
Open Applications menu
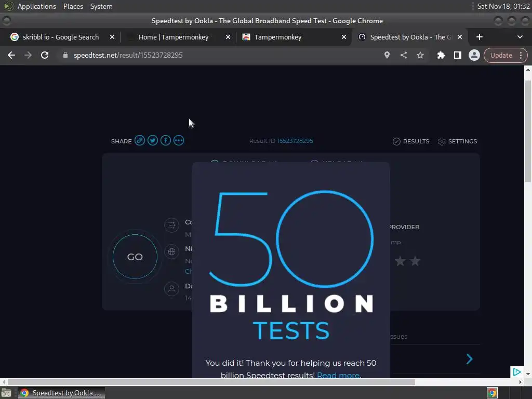37,6
